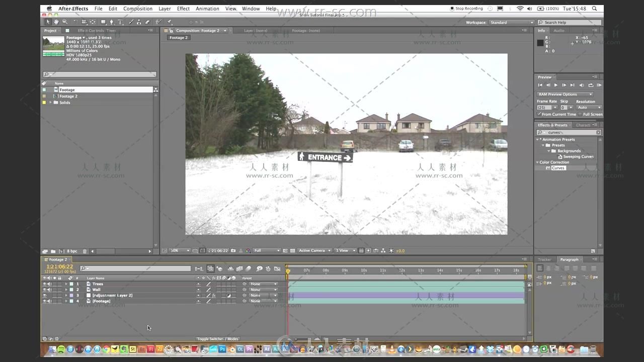Click the Play preview button
Viewport: 644px width, 362px height.
click(x=556, y=85)
